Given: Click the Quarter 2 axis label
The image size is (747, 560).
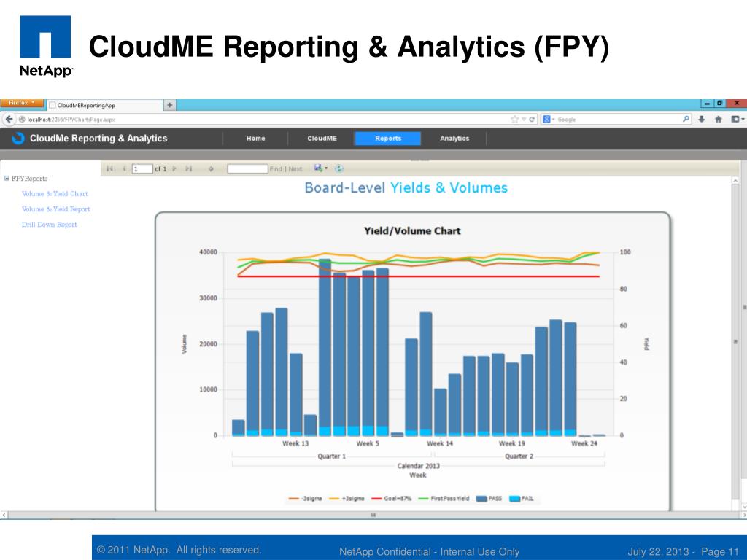Looking at the screenshot, I should click(x=519, y=456).
